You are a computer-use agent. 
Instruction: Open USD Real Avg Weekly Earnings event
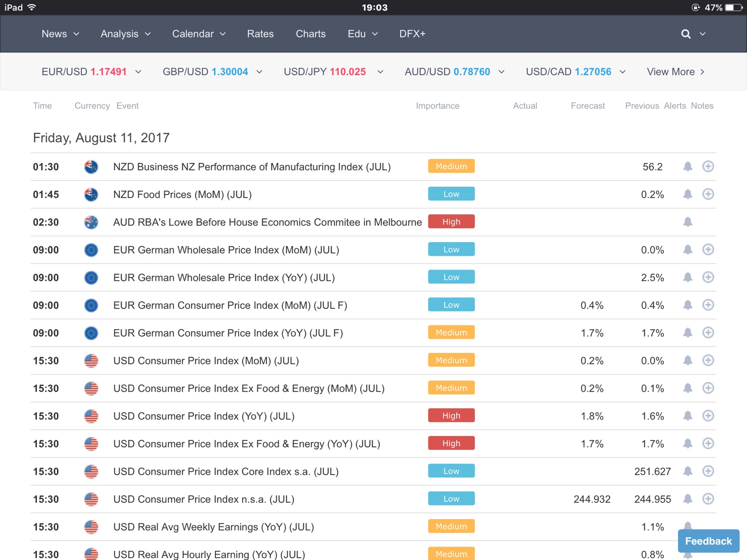[213, 527]
